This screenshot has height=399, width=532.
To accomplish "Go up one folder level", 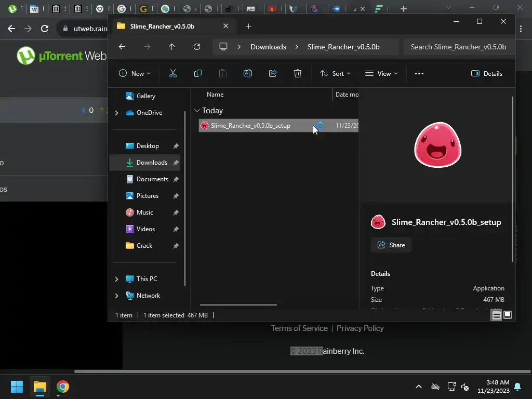I will tap(171, 46).
